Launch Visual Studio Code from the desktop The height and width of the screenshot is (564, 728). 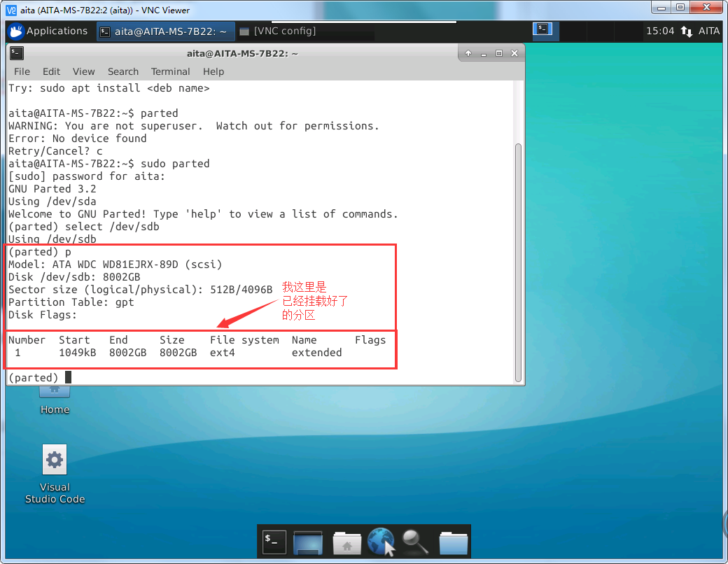(55, 460)
